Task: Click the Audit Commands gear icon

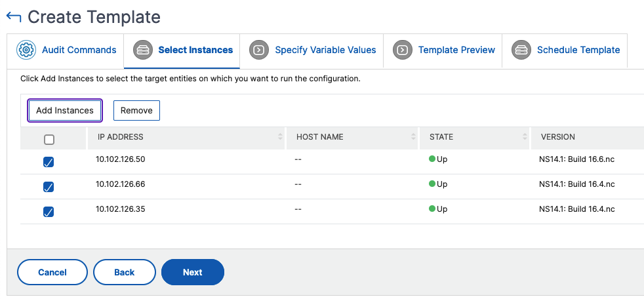Action: click(26, 50)
